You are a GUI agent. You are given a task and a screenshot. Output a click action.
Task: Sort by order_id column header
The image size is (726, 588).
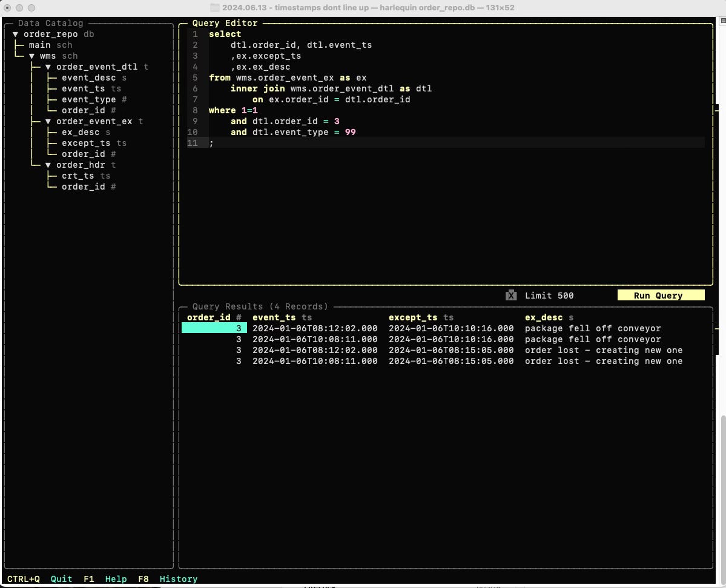214,317
